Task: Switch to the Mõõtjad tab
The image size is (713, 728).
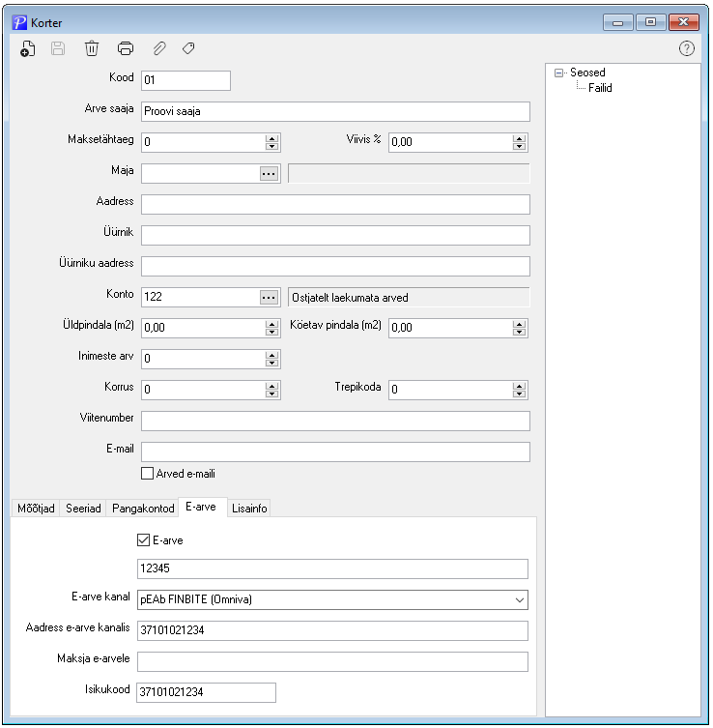Action: 36,509
